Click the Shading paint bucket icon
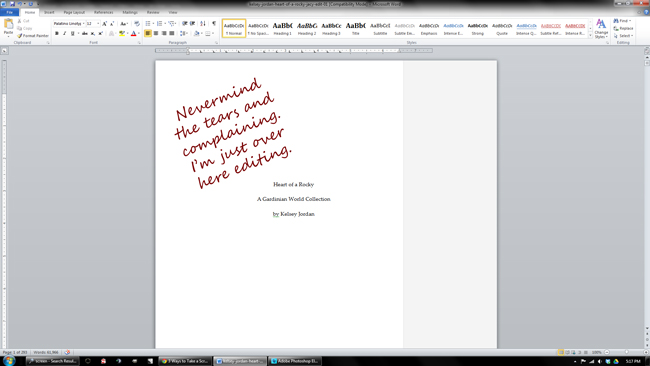This screenshot has height=366, width=650. pyautogui.click(x=196, y=33)
